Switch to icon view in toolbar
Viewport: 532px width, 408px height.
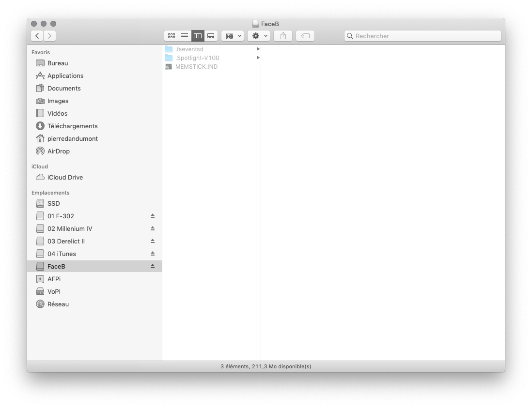point(171,36)
